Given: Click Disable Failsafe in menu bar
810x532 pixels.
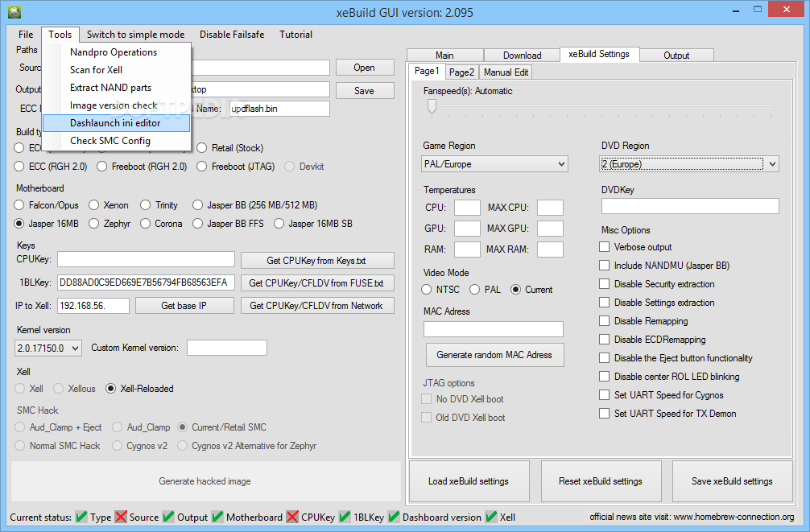Looking at the screenshot, I should (232, 34).
